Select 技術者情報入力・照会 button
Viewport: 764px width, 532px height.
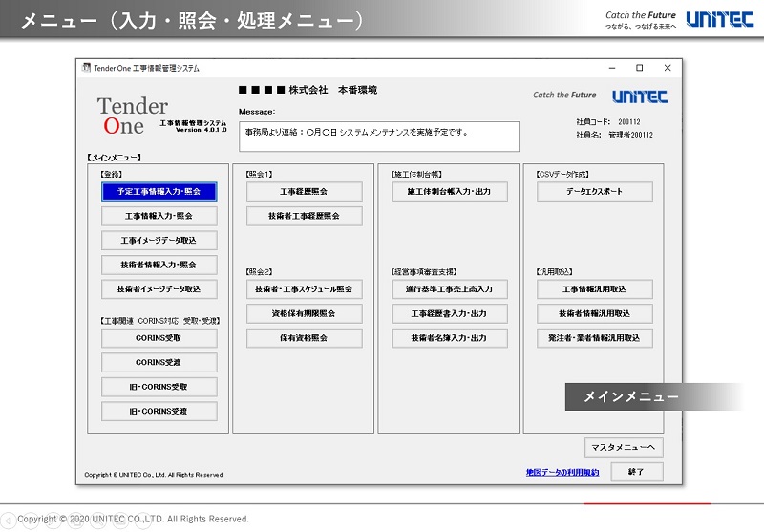(159, 265)
